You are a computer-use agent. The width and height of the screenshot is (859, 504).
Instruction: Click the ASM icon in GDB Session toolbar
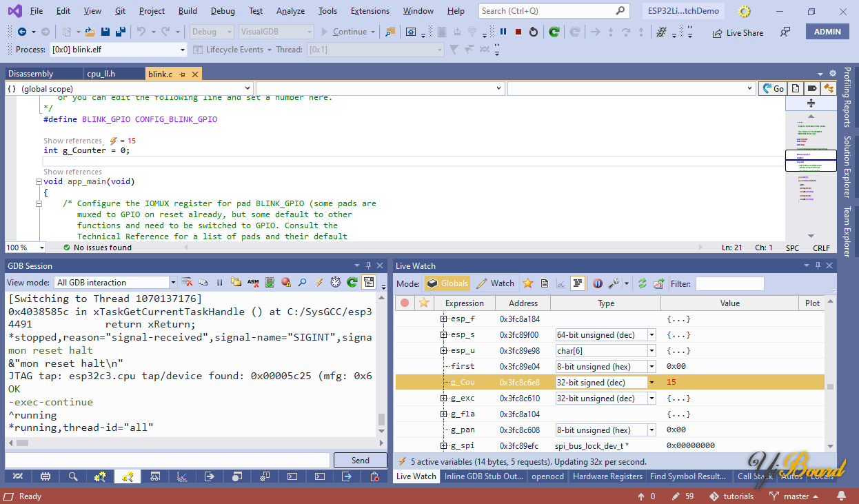pos(252,282)
